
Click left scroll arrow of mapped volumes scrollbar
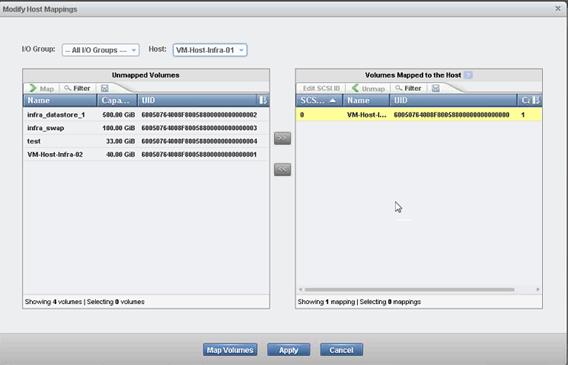tap(300, 290)
